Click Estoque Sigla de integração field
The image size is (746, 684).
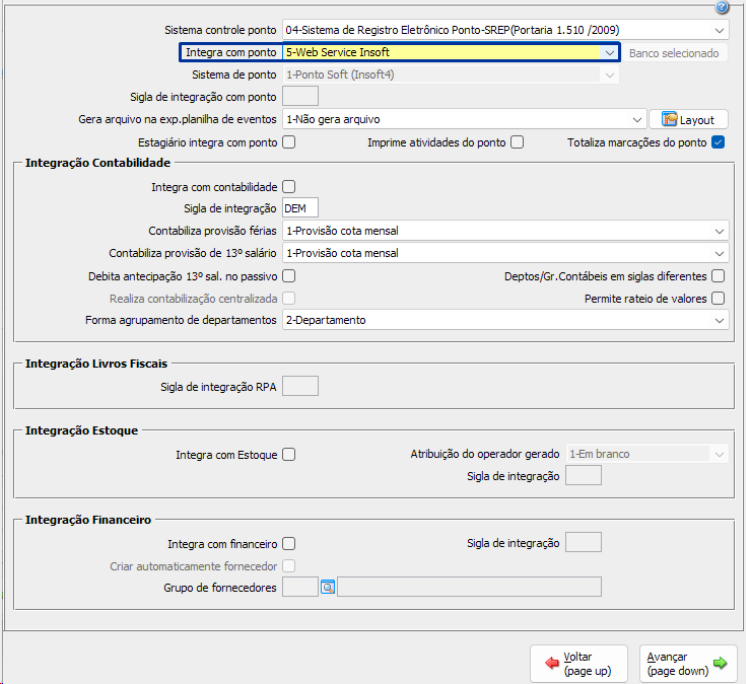pyautogui.click(x=583, y=476)
